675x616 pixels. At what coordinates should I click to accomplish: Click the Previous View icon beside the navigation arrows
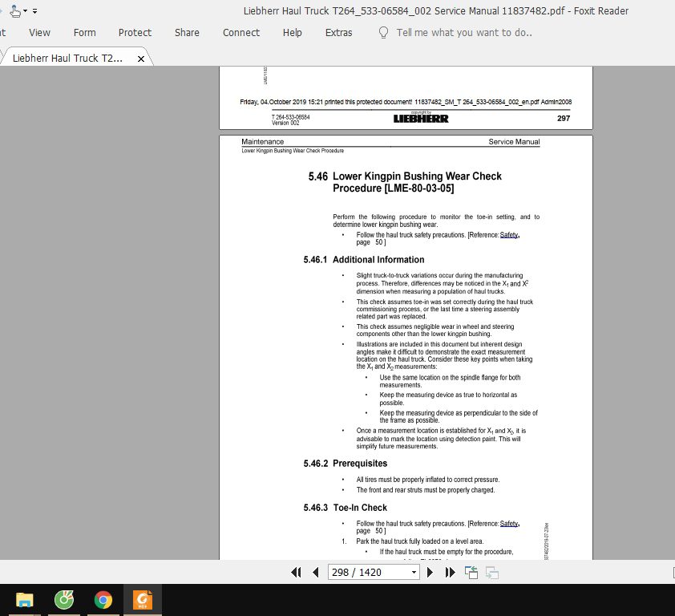tap(471, 572)
